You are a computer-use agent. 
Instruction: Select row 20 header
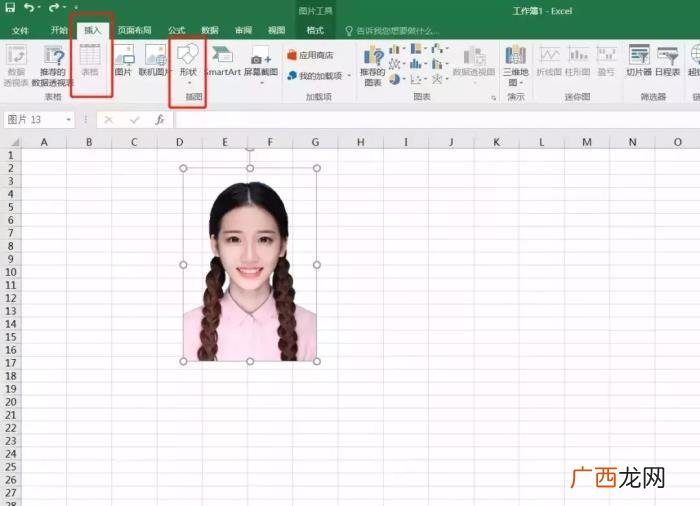[x=11, y=402]
